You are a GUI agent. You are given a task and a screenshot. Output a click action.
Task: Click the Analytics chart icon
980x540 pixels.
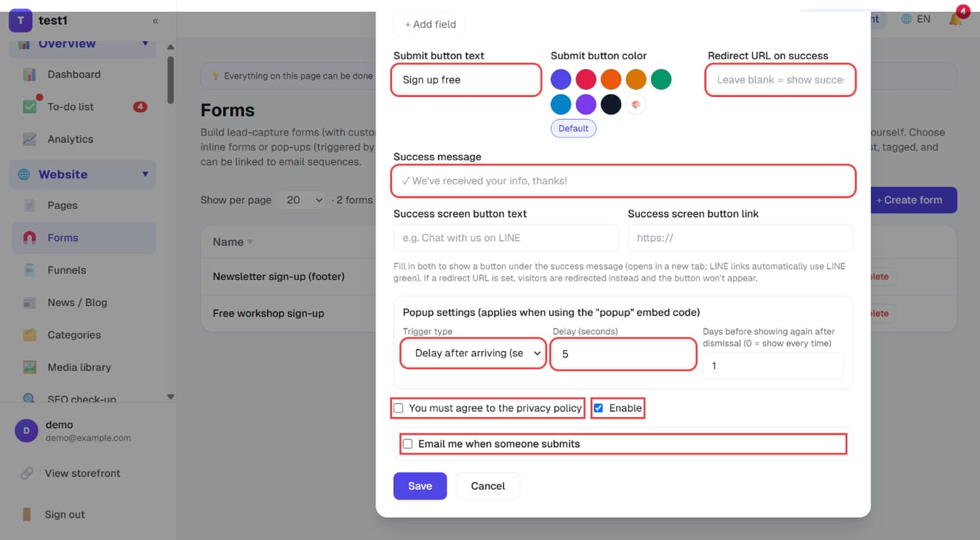(x=30, y=139)
